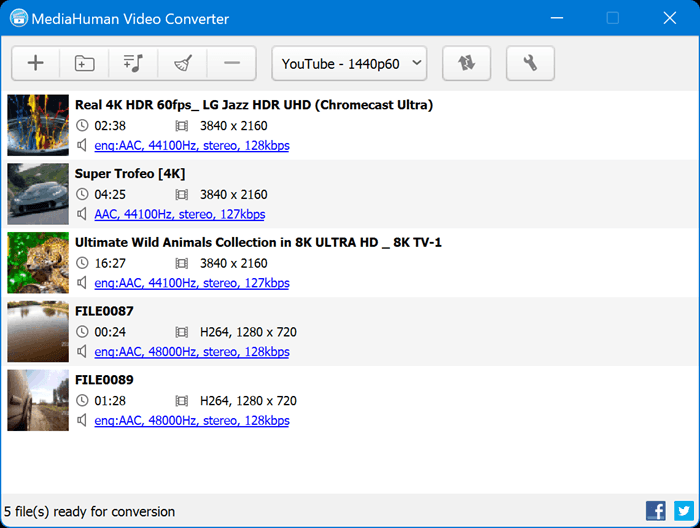Open audio track link for Real 4K HDR video
The image size is (700, 528).
pyautogui.click(x=192, y=146)
